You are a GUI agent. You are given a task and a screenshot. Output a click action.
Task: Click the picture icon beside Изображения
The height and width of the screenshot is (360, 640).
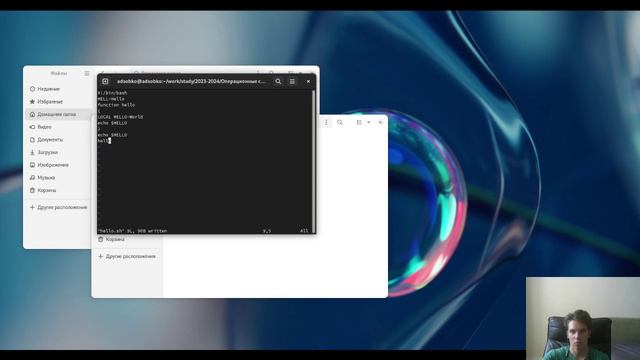click(x=32, y=165)
